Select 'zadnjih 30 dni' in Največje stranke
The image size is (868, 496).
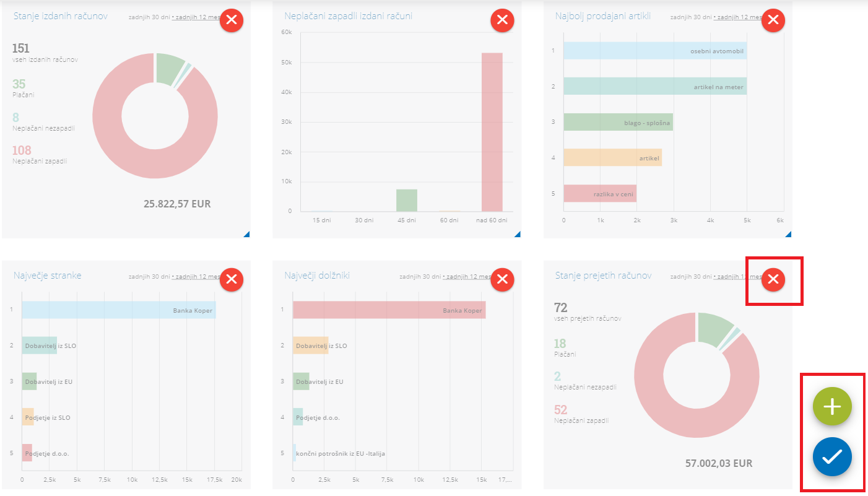(x=149, y=277)
